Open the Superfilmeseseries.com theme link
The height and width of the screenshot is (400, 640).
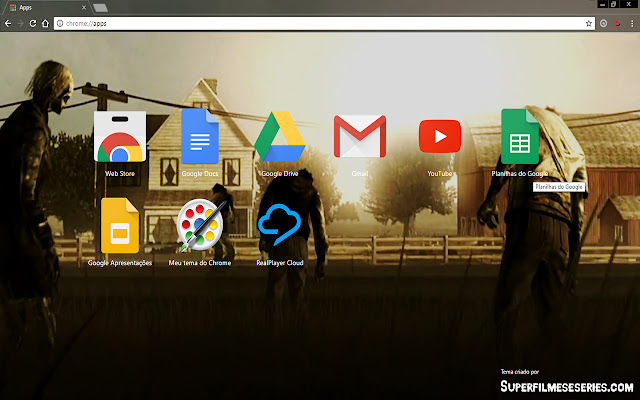567,386
